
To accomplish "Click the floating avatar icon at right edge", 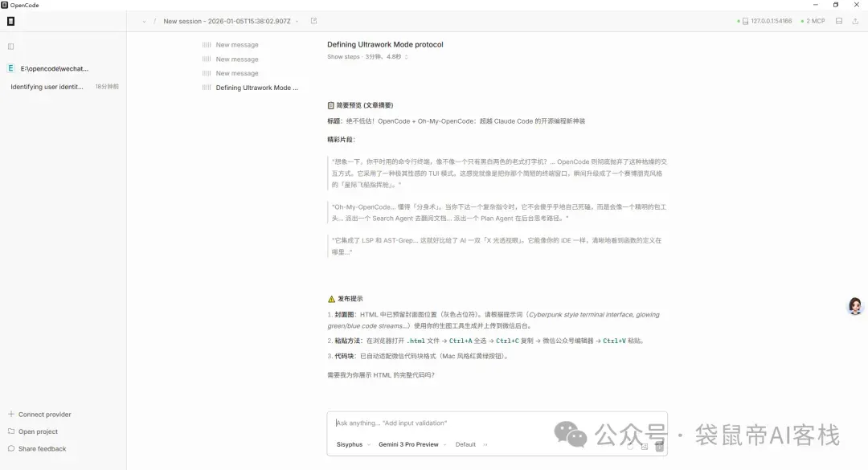I will pos(855,305).
